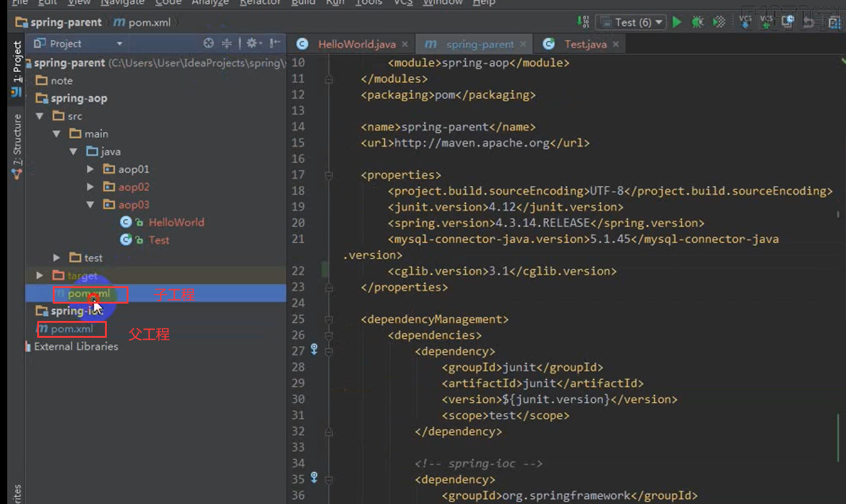This screenshot has height=504, width=846.
Task: Click VCS Update Project icon
Action: point(745,22)
